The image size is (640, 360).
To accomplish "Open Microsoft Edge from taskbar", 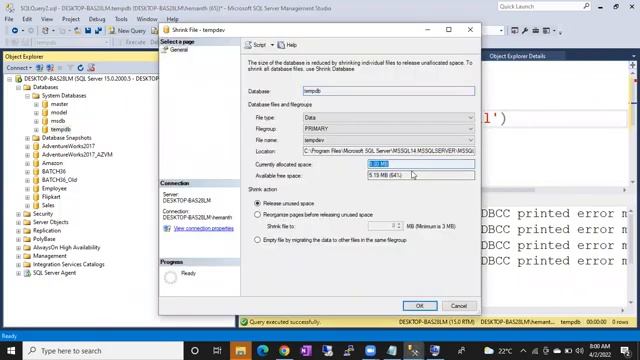I will click(262, 351).
